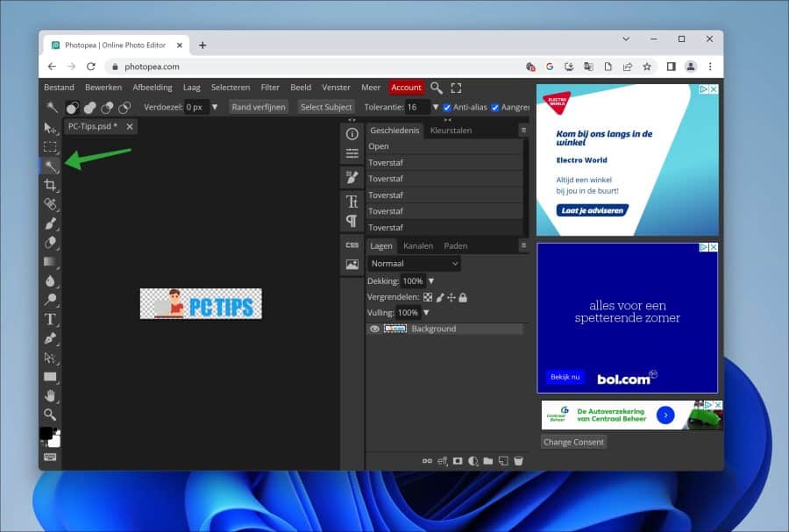The image size is (789, 532).
Task: Create a new folder in Layers panel
Action: (x=488, y=461)
